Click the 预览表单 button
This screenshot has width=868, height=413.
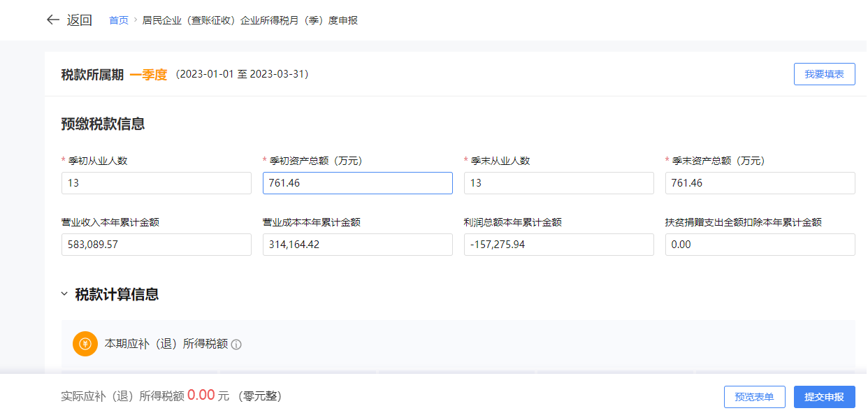754,397
